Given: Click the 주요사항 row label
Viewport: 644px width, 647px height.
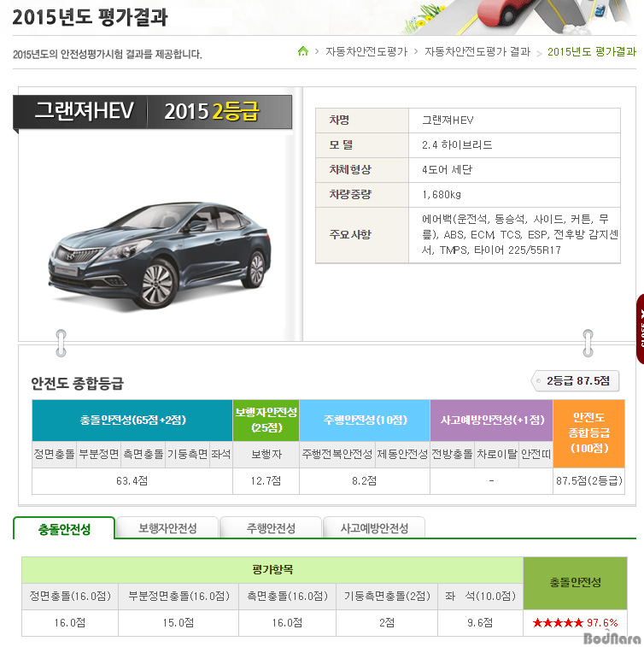Looking at the screenshot, I should [x=350, y=234].
